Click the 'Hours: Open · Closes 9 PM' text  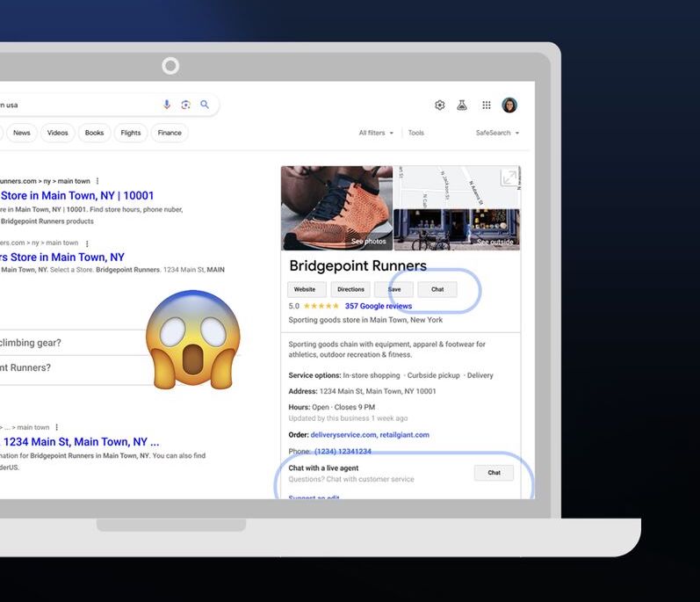332,407
